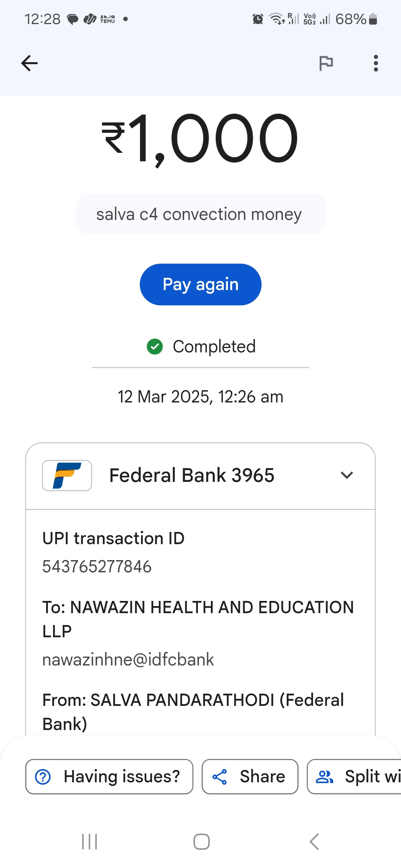Screen dimensions: 401x868
Task: Tap the battery icon in status bar
Action: point(374,19)
